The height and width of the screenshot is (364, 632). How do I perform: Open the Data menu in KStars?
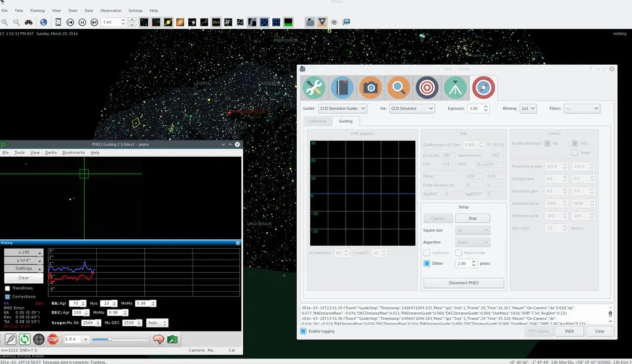(89, 10)
